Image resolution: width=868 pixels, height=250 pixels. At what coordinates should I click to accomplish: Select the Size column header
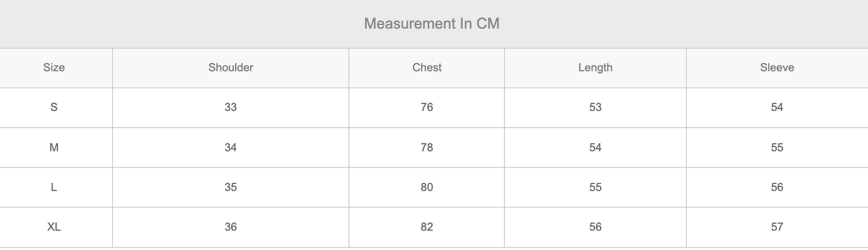coord(54,68)
